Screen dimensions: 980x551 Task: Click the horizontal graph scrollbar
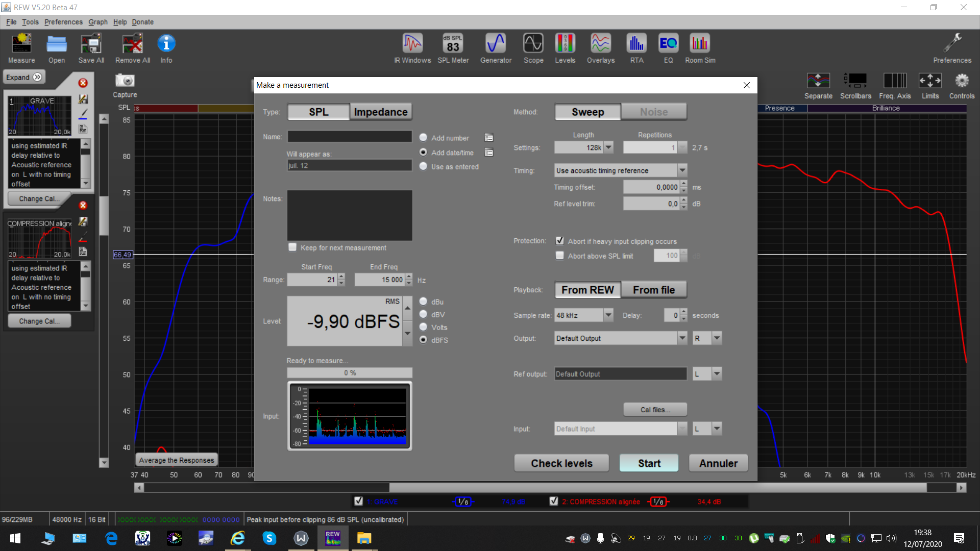click(550, 488)
